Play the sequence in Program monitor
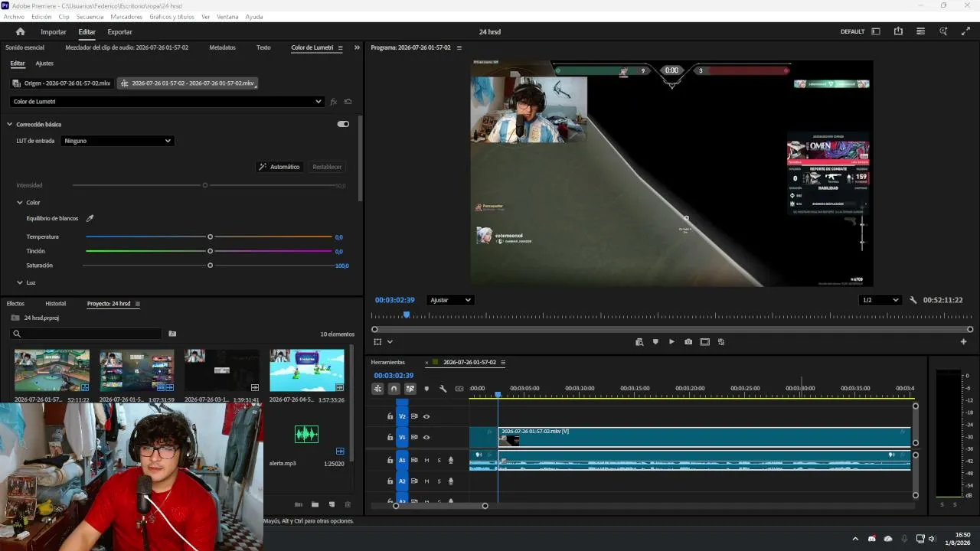Image resolution: width=980 pixels, height=551 pixels. point(671,342)
